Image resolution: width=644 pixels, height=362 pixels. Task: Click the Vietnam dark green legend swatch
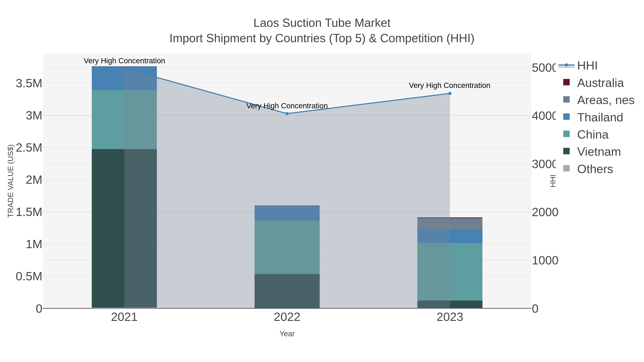[x=567, y=151]
